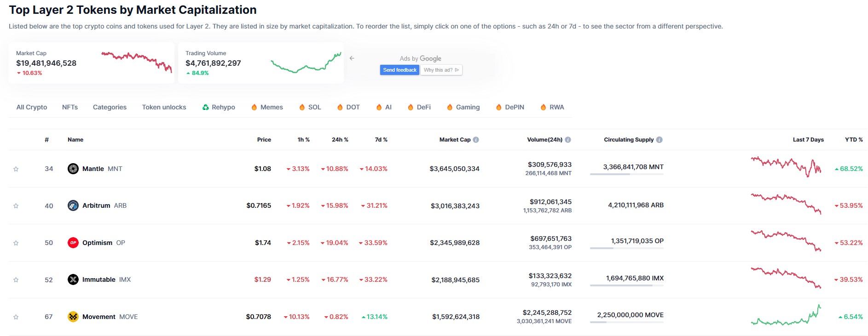
Task: Click the flame icon next to DOT
Action: point(340,107)
